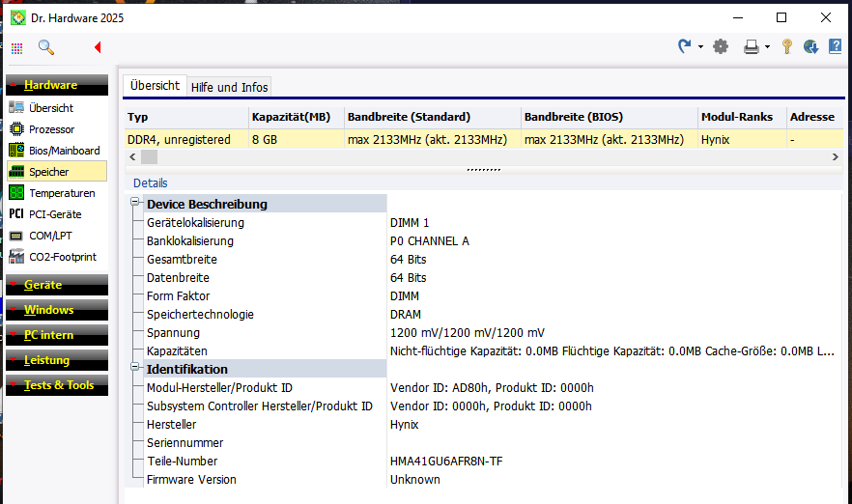Image resolution: width=852 pixels, height=504 pixels.
Task: Collapse the Identifikation tree node
Action: coord(135,367)
